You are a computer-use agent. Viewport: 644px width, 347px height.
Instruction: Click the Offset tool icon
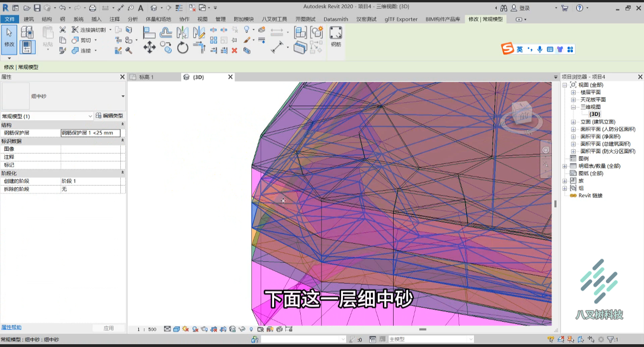pyautogui.click(x=166, y=33)
